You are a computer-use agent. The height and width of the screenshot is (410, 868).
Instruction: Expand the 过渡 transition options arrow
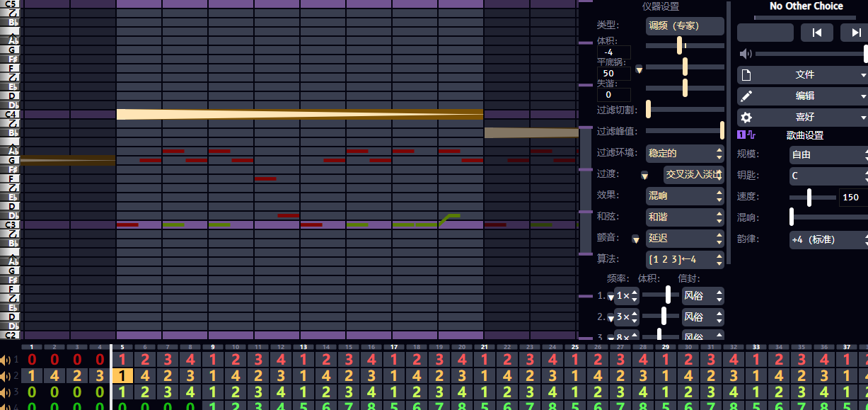tap(644, 175)
